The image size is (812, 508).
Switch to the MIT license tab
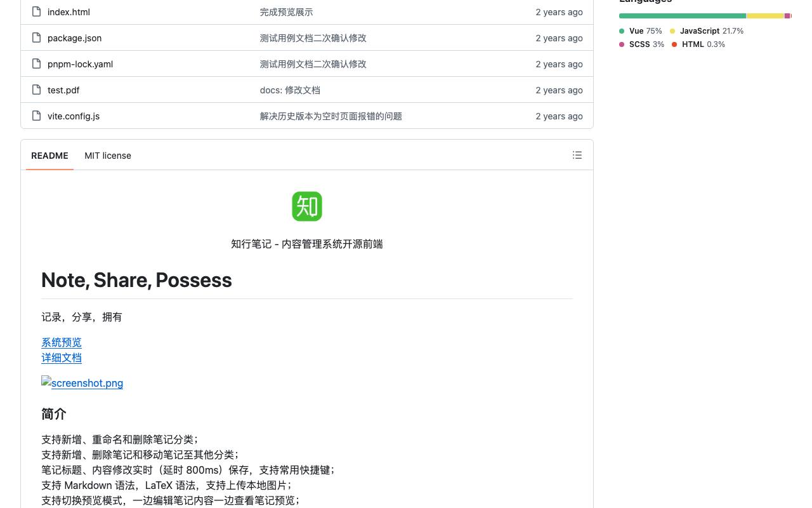[108, 156]
